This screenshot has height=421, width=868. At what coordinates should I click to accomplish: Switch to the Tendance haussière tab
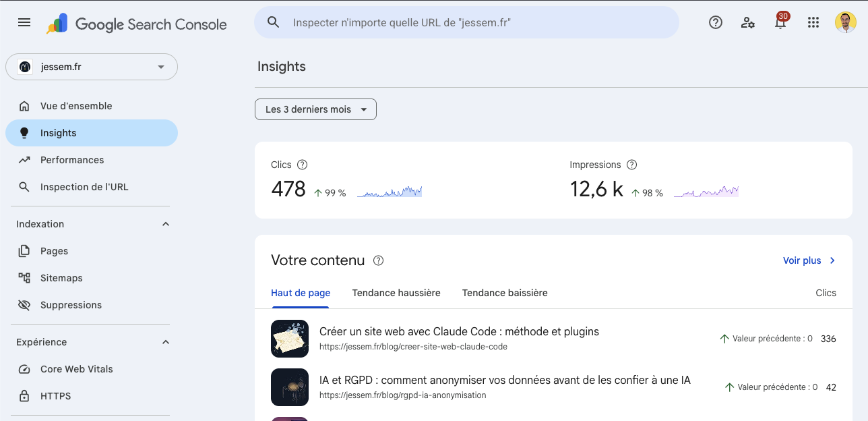(396, 293)
